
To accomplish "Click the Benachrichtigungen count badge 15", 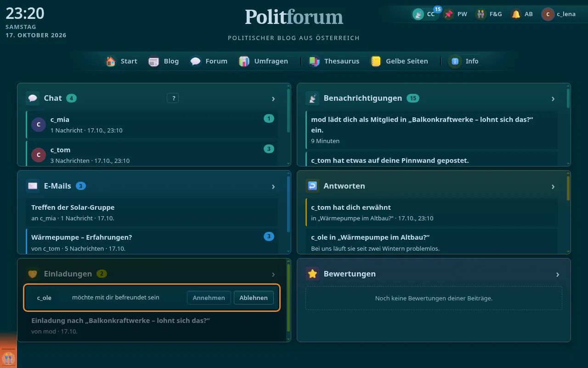I will (x=413, y=98).
